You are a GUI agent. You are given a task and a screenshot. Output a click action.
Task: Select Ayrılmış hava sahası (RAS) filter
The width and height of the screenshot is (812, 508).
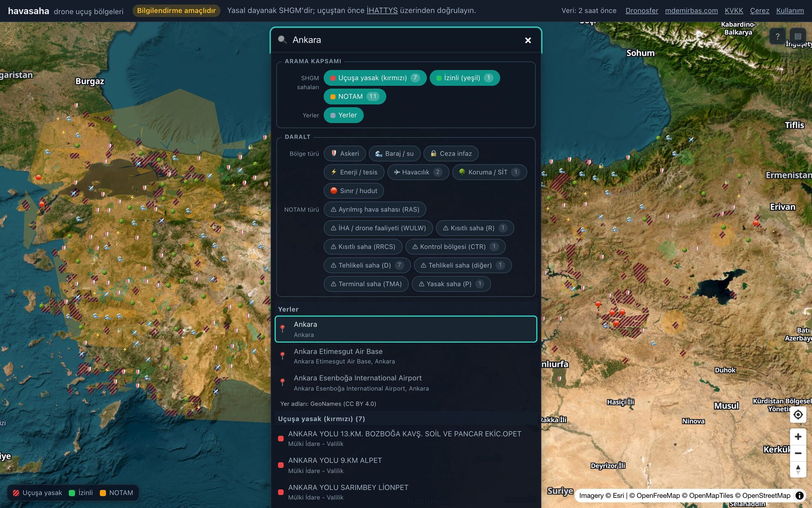375,209
